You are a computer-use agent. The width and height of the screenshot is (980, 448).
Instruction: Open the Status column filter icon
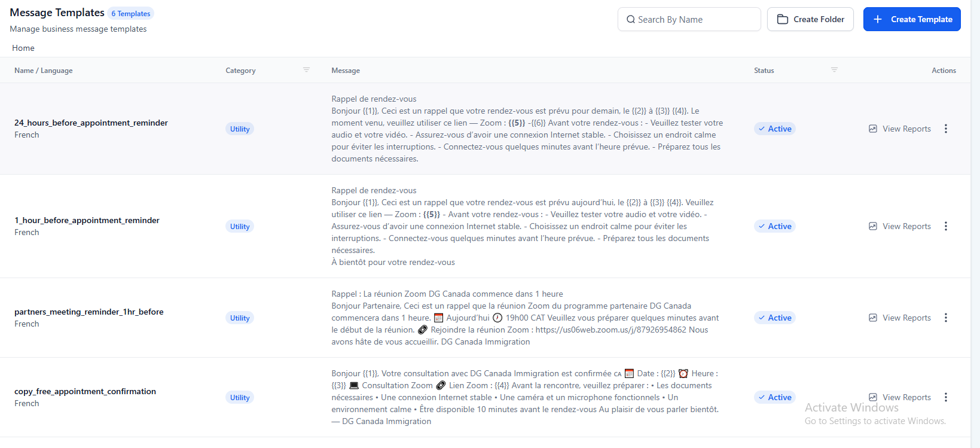tap(834, 70)
